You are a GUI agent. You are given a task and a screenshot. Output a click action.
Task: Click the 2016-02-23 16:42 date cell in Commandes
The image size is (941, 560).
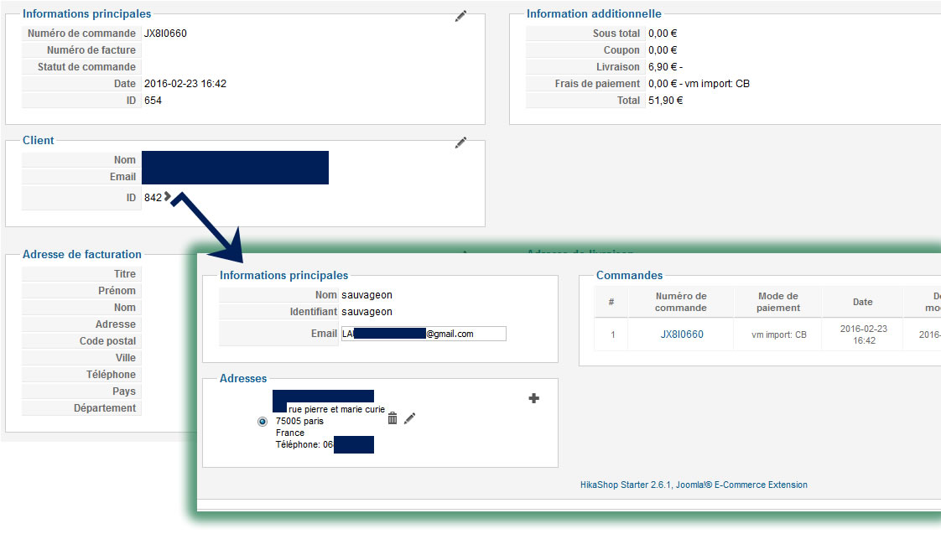863,334
